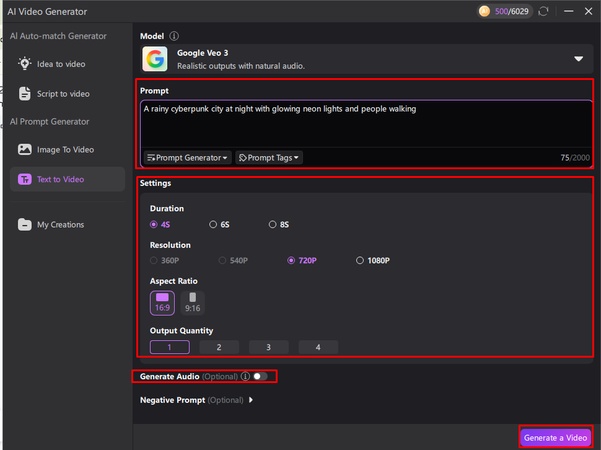The height and width of the screenshot is (450, 601).
Task: Click the Model info icon
Action: click(x=174, y=36)
